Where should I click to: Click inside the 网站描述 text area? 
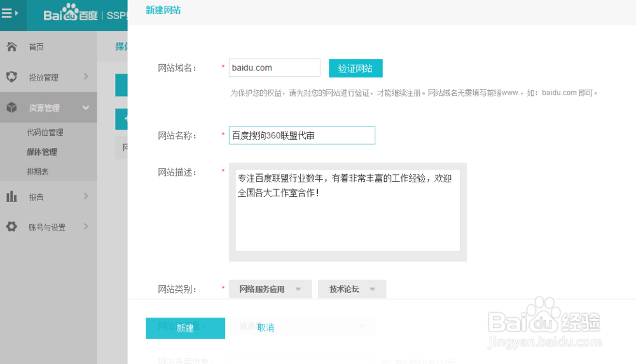coord(348,210)
